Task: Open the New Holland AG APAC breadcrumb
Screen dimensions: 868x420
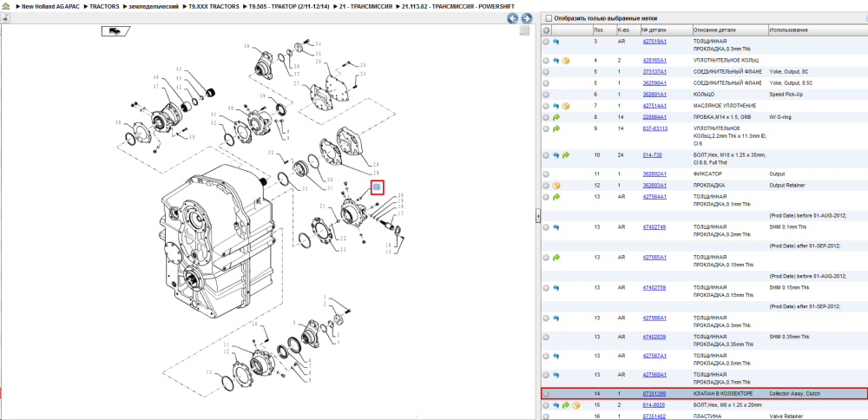Action: [51, 6]
